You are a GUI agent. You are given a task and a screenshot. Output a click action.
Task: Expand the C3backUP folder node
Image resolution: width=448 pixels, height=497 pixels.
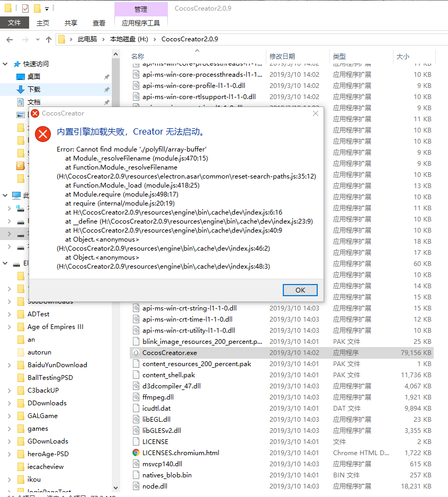tap(9, 390)
